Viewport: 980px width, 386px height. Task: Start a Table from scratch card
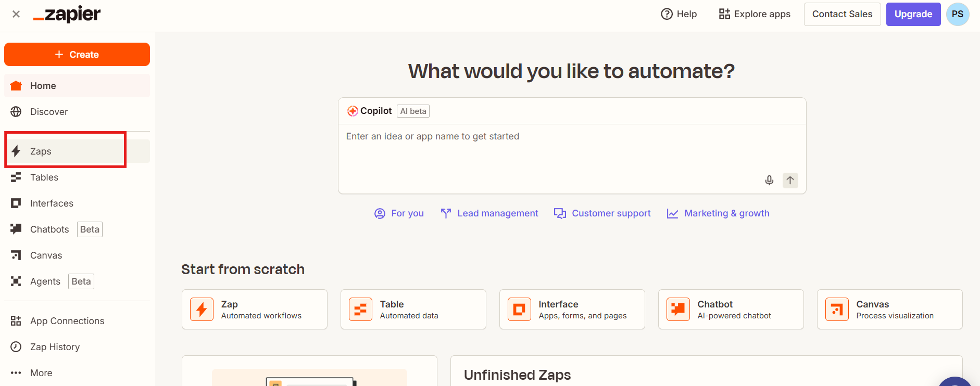[x=413, y=310]
